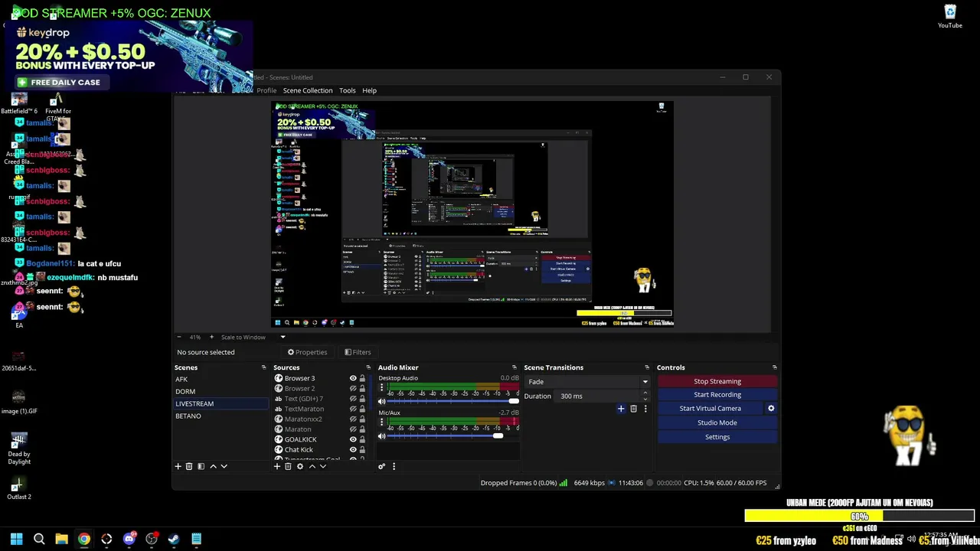
Task: Show the Text (GDI+) 7 source
Action: coord(353,399)
